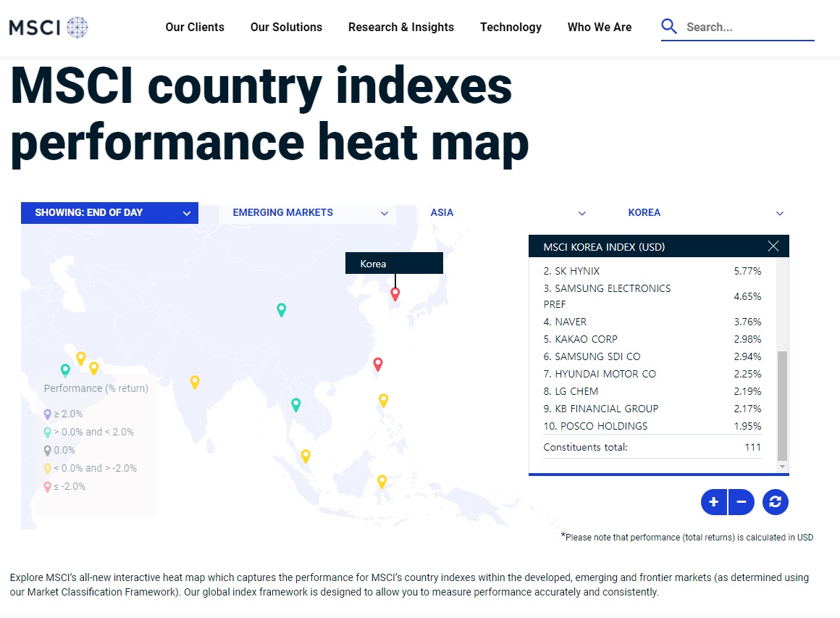Click the MSCI logo
Image resolution: width=840 pixels, height=618 pixels.
[x=49, y=28]
